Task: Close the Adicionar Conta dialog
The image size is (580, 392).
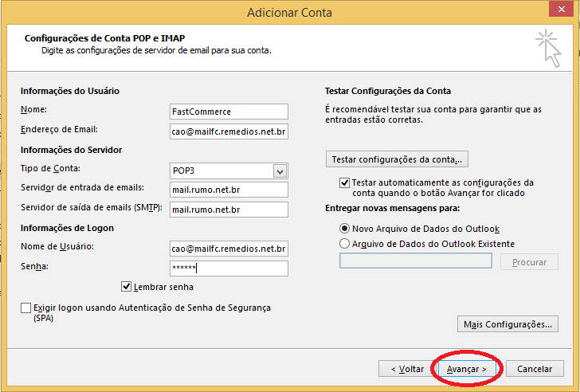Action: click(561, 9)
